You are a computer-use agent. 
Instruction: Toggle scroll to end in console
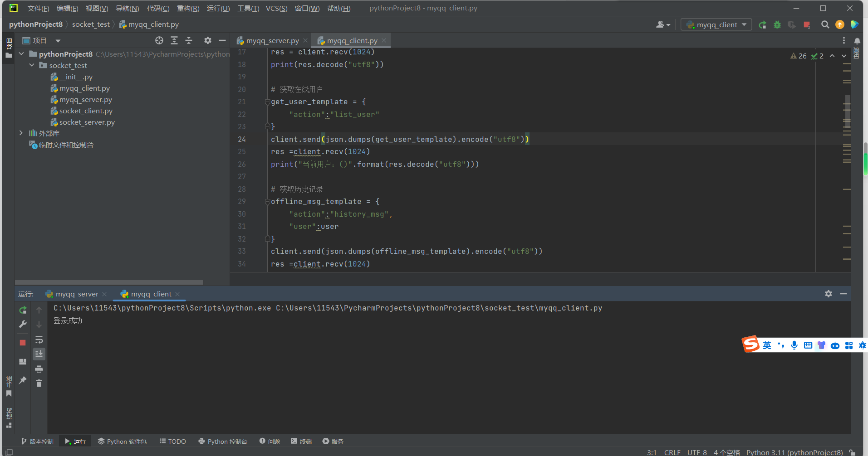point(39,354)
